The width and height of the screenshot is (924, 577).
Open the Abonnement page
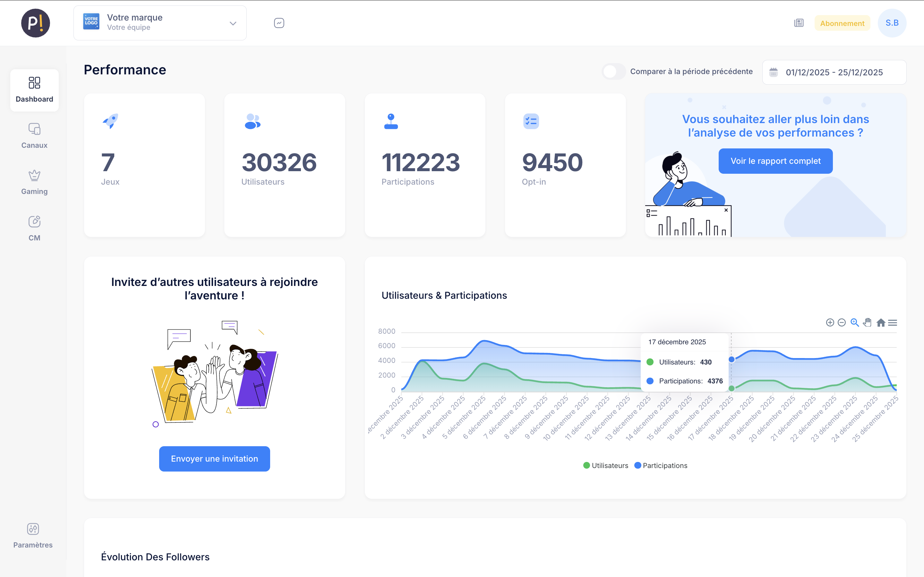(842, 23)
